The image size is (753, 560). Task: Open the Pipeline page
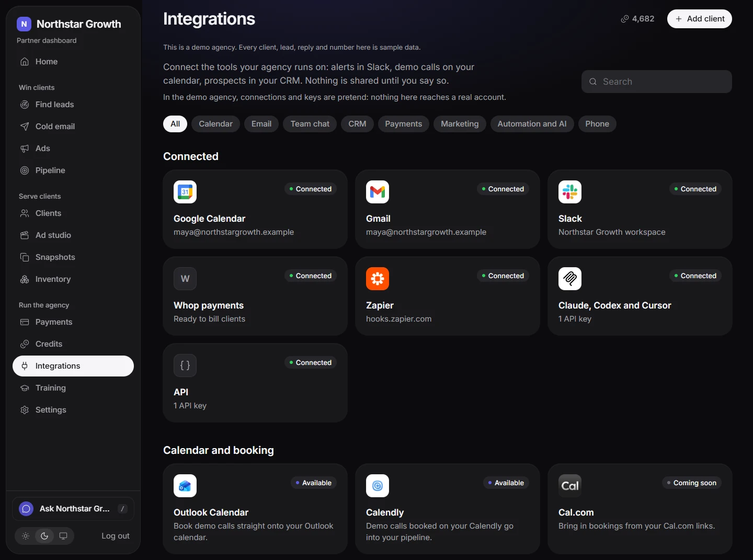(x=73, y=170)
